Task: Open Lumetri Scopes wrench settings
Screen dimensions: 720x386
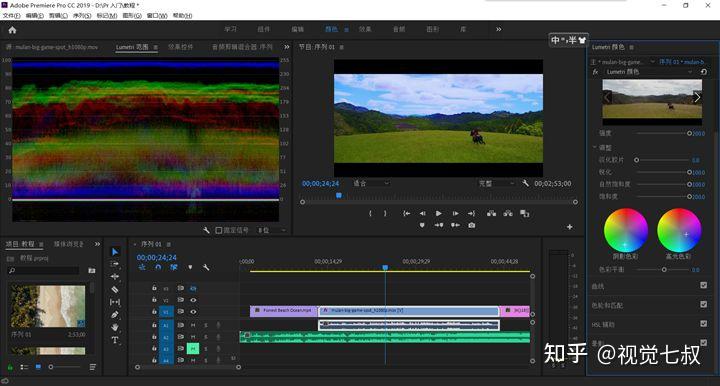Action: point(206,230)
